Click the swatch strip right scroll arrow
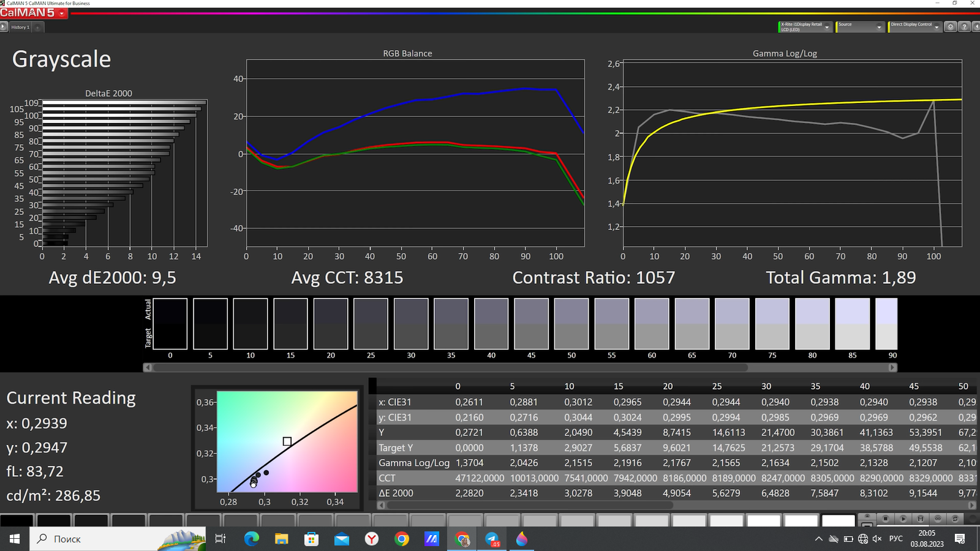The image size is (980, 551). 893,367
